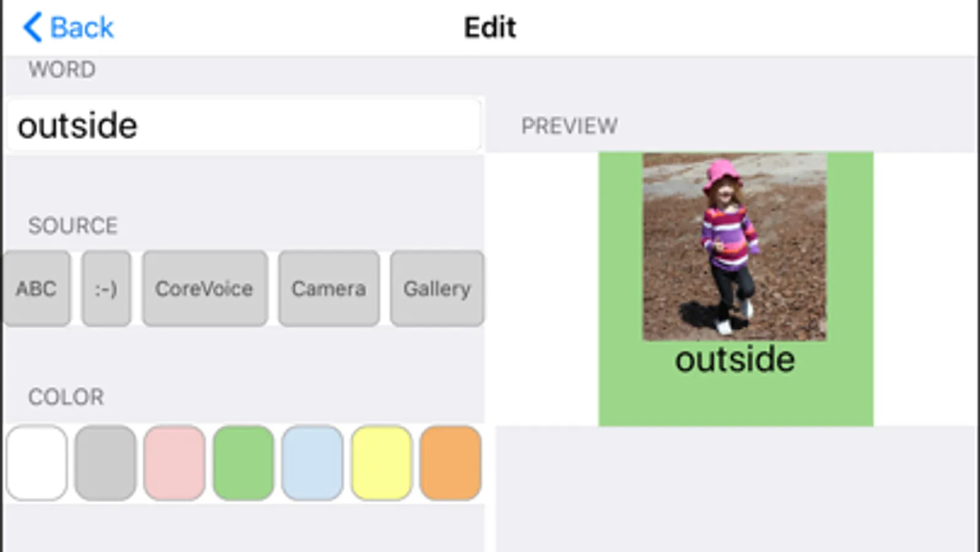Set tile color to green swatch
The height and width of the screenshot is (552, 980).
click(243, 463)
